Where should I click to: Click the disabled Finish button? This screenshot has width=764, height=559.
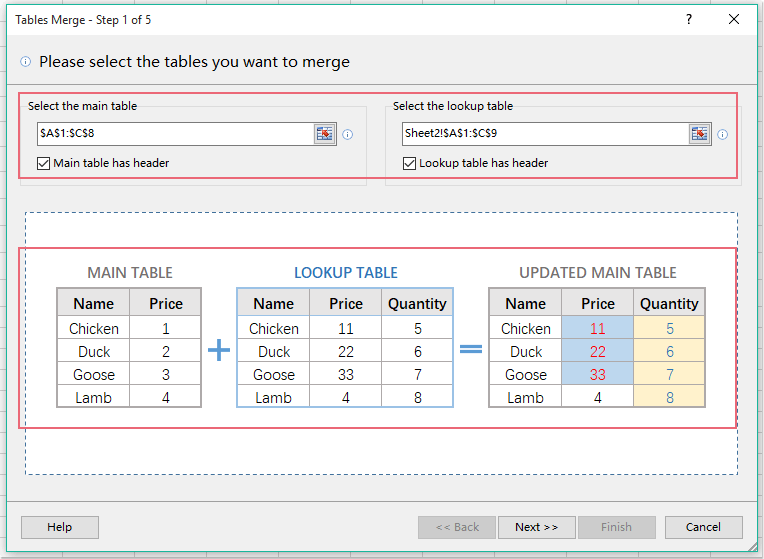tap(616, 527)
